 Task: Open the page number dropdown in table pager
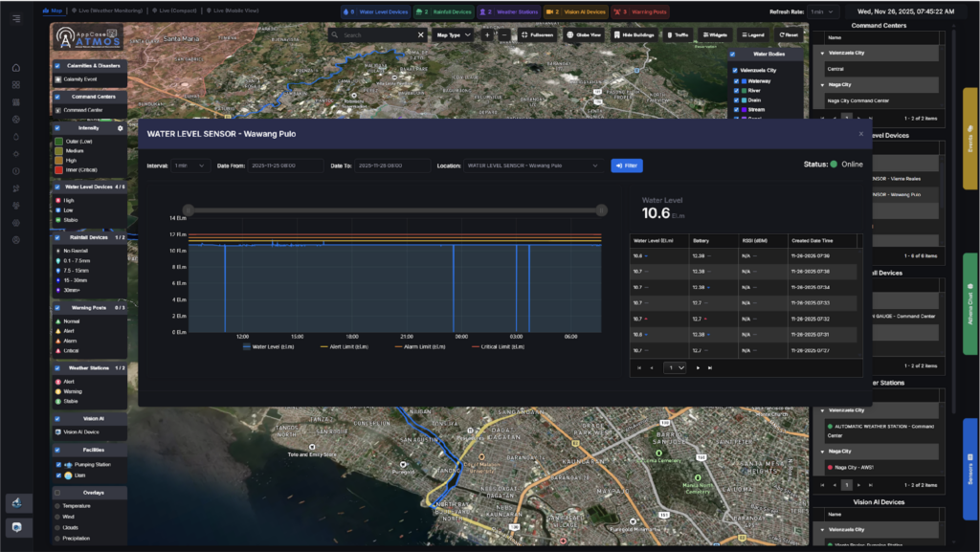pos(675,367)
